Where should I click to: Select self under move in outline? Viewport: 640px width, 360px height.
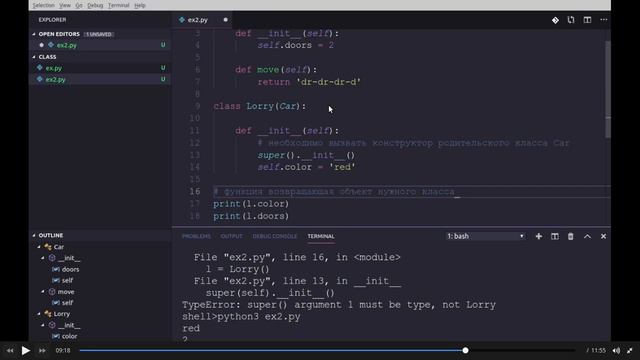(x=67, y=303)
